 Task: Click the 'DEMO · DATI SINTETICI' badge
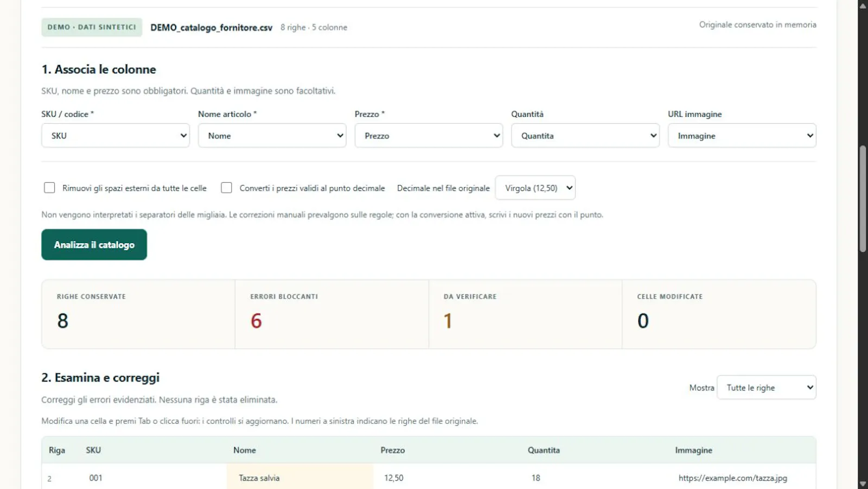pyautogui.click(x=92, y=27)
